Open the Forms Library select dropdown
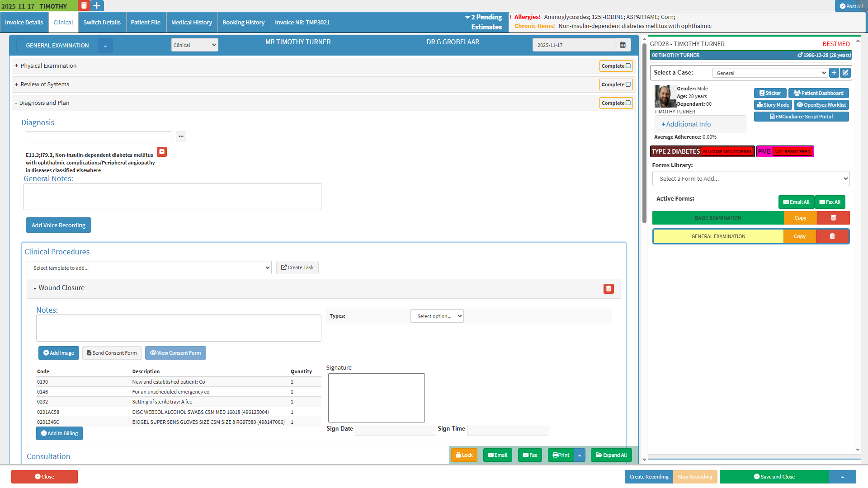Screen dimensions: 868x488 click(x=750, y=179)
